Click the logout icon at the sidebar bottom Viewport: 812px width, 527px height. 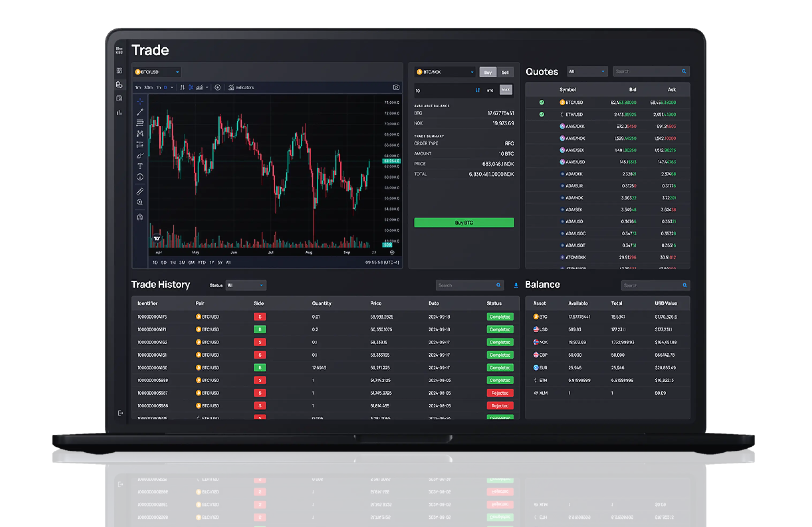(121, 413)
